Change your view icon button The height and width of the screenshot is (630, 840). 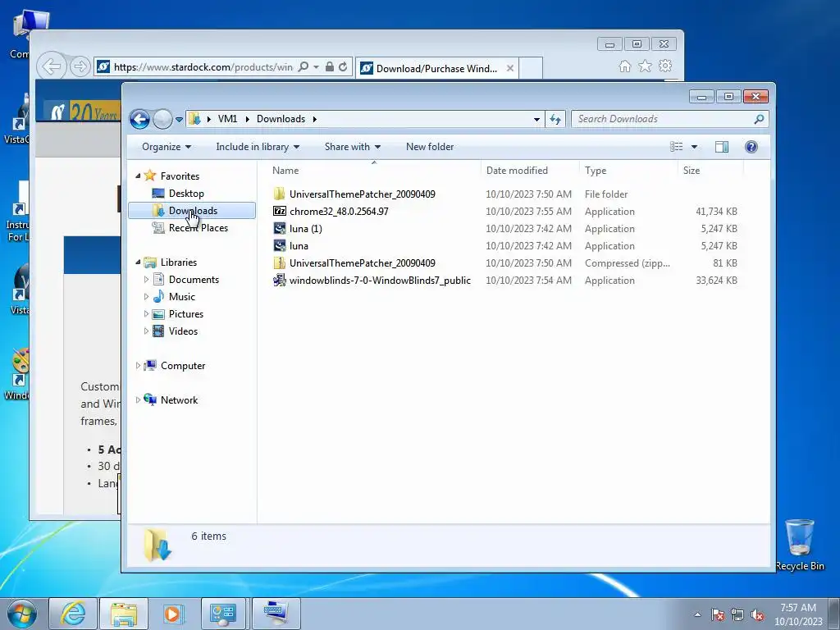(x=677, y=147)
